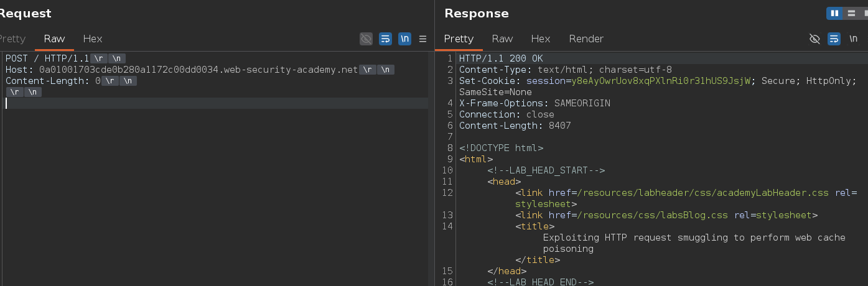Click 'Content-Length: 8407' response header
Screen dimensions: 868x286
coord(515,126)
